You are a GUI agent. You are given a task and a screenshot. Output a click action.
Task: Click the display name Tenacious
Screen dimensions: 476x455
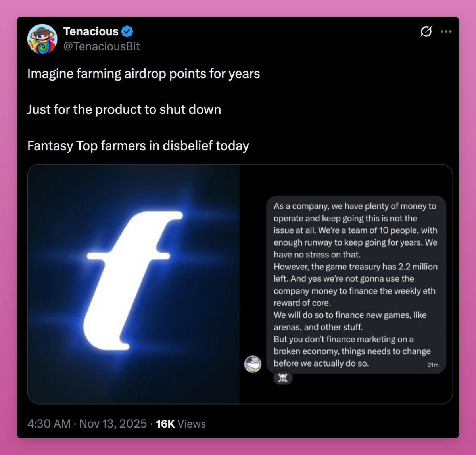click(91, 31)
